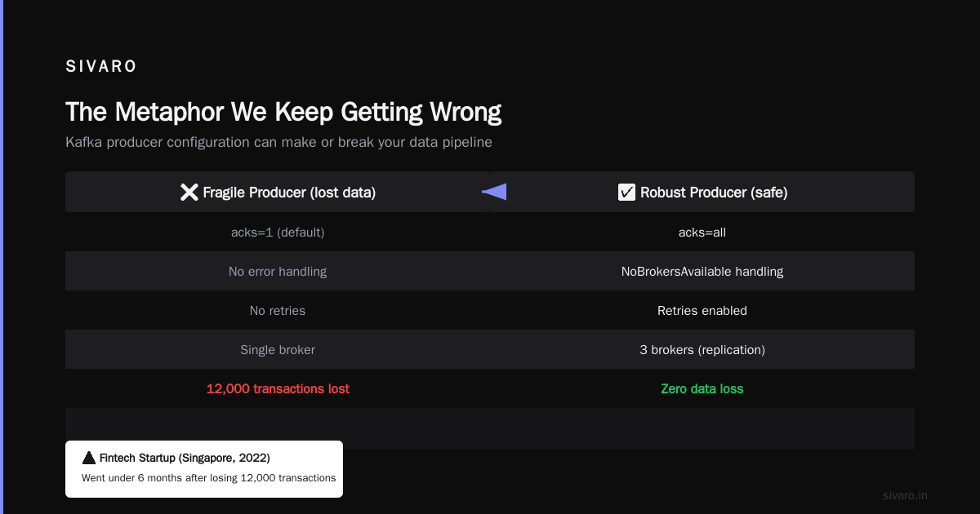Screen dimensions: 980x514
Task: Select the 3 brokers (replication) cell
Action: 702,349
